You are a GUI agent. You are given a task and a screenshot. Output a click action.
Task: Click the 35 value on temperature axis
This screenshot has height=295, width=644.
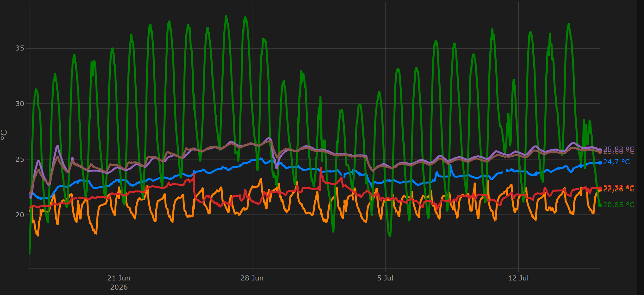[x=20, y=48]
